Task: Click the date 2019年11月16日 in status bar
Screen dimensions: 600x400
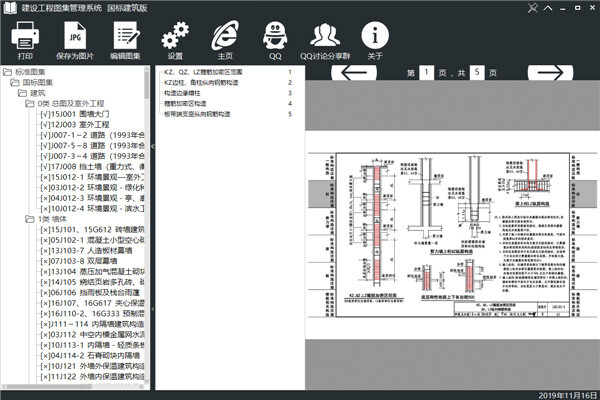Action: (x=567, y=395)
